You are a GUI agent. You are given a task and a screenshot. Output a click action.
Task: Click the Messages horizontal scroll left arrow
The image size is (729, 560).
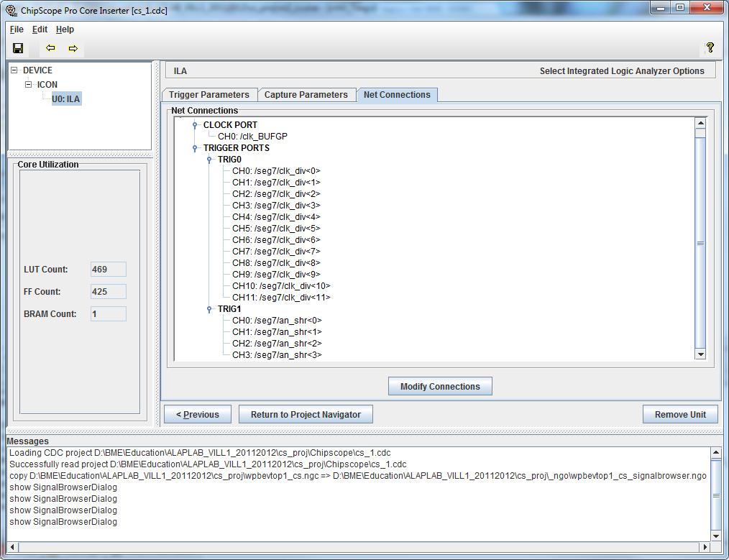click(x=13, y=547)
